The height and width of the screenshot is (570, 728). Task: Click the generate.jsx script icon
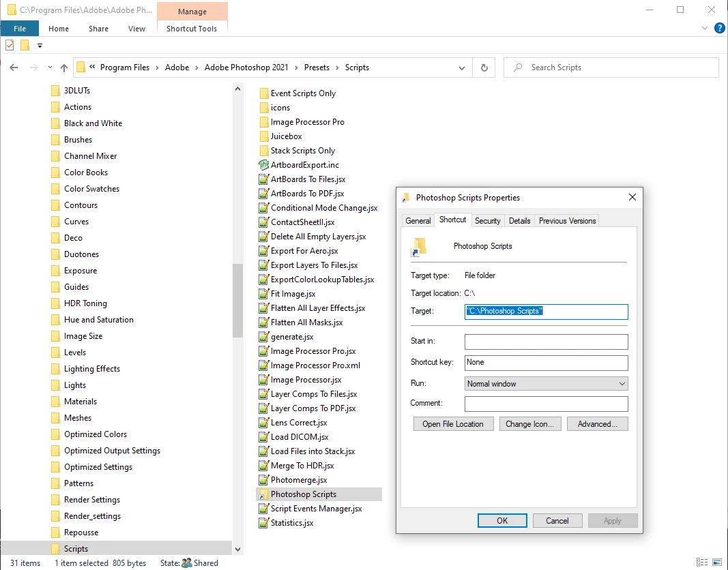pos(263,337)
